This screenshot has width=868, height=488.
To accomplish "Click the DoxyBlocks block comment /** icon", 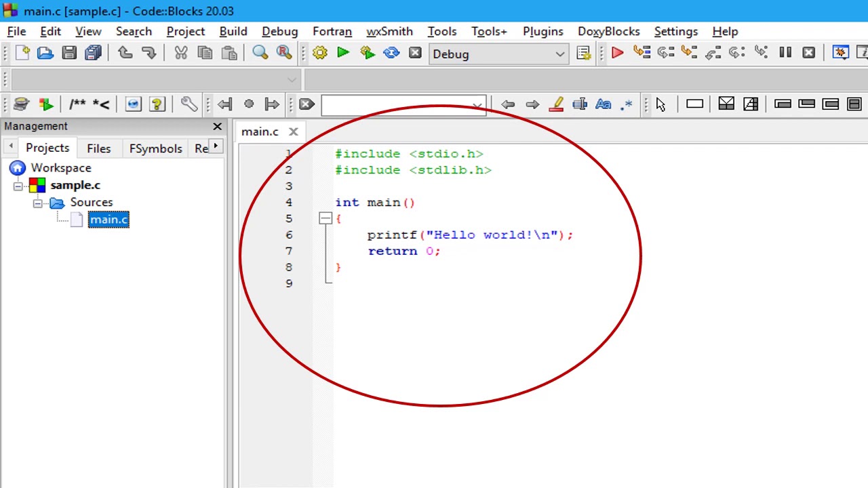I will (77, 104).
